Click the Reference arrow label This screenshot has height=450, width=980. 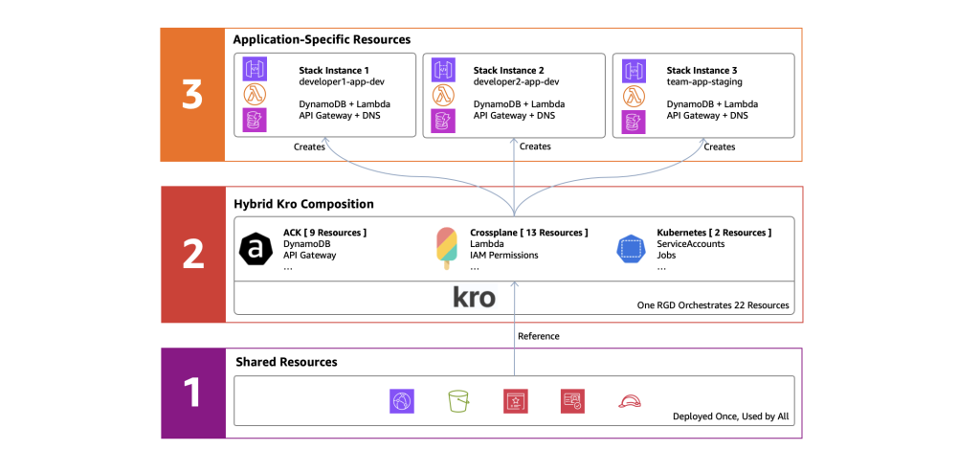tap(539, 336)
